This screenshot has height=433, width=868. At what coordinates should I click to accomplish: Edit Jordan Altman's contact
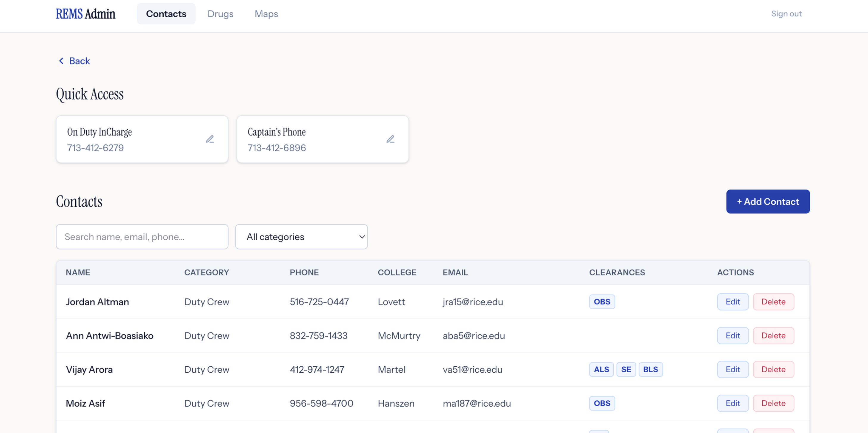[x=733, y=302]
